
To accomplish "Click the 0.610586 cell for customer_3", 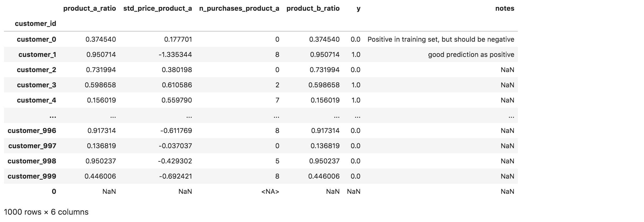I will tap(177, 85).
